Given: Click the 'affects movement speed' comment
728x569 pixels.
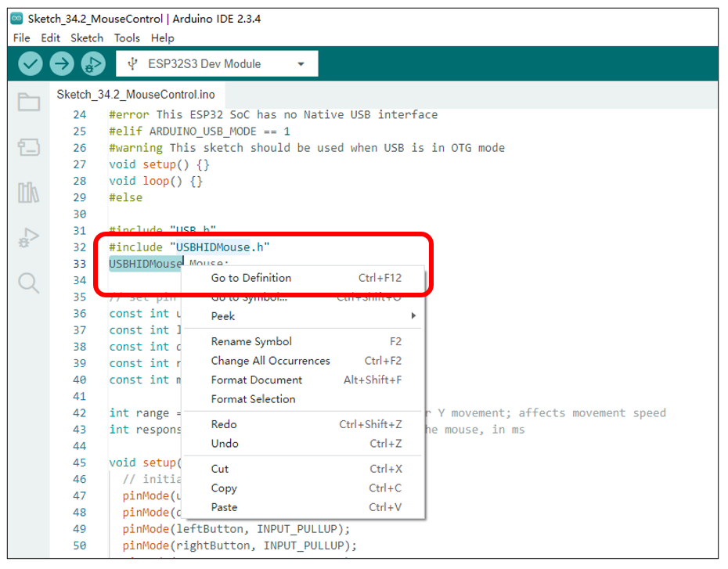Looking at the screenshot, I should point(592,413).
